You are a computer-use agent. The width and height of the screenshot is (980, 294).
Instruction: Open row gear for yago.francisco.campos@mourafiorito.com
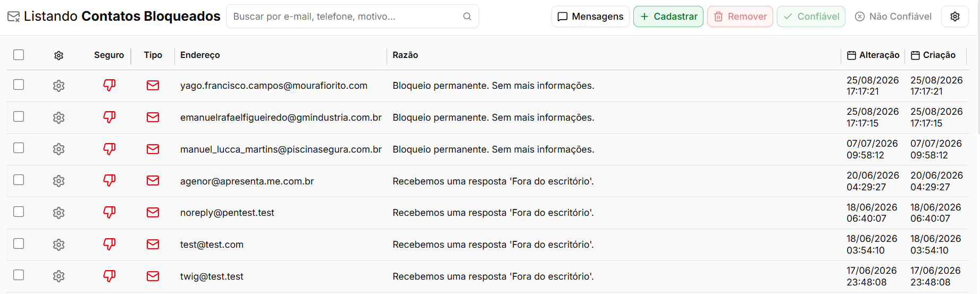point(58,86)
